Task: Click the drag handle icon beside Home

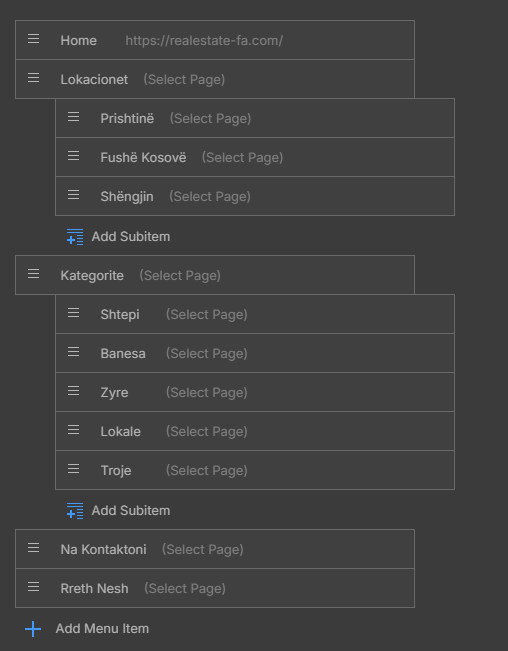Action: pos(34,39)
